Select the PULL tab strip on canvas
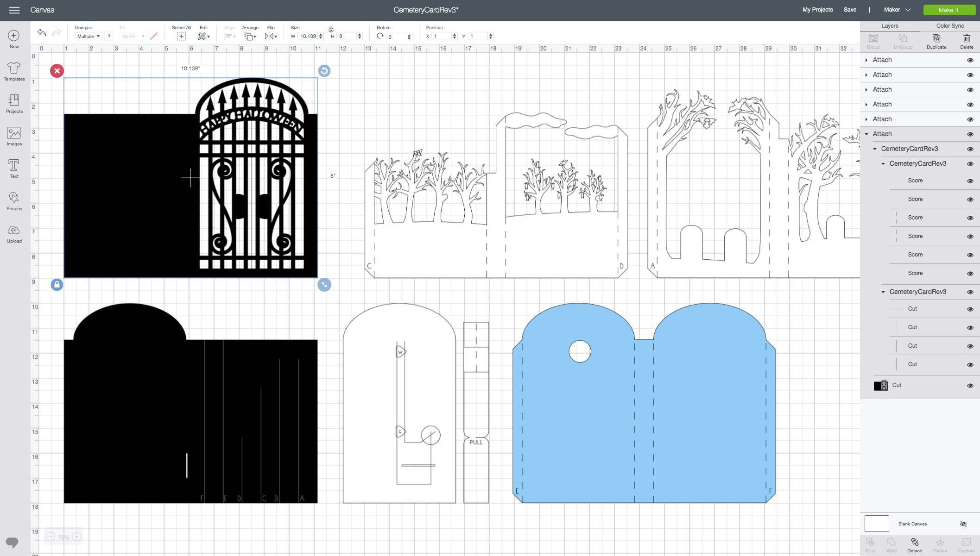Image resolution: width=980 pixels, height=556 pixels. coord(476,412)
